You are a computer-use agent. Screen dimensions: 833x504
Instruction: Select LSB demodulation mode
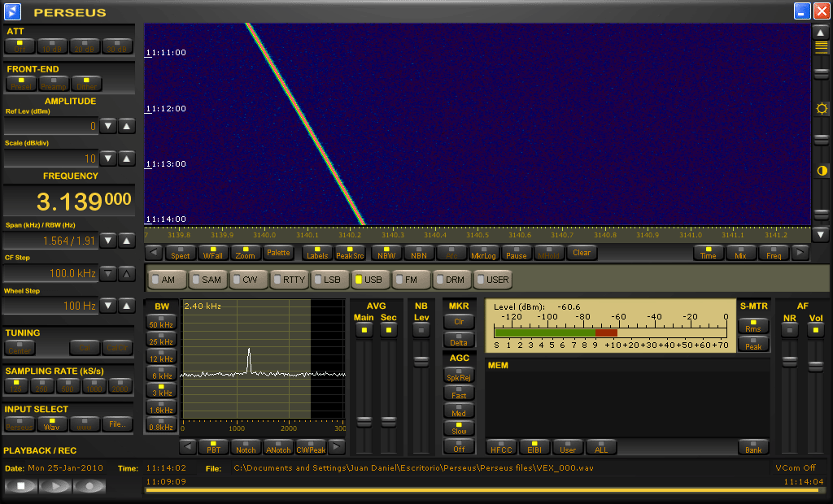coord(329,280)
